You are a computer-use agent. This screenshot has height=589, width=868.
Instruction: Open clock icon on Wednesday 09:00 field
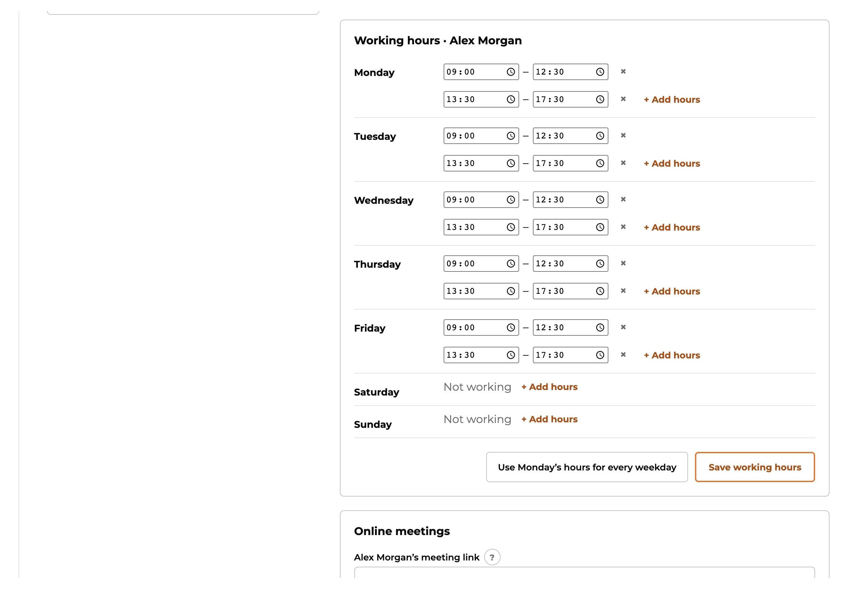pyautogui.click(x=511, y=200)
